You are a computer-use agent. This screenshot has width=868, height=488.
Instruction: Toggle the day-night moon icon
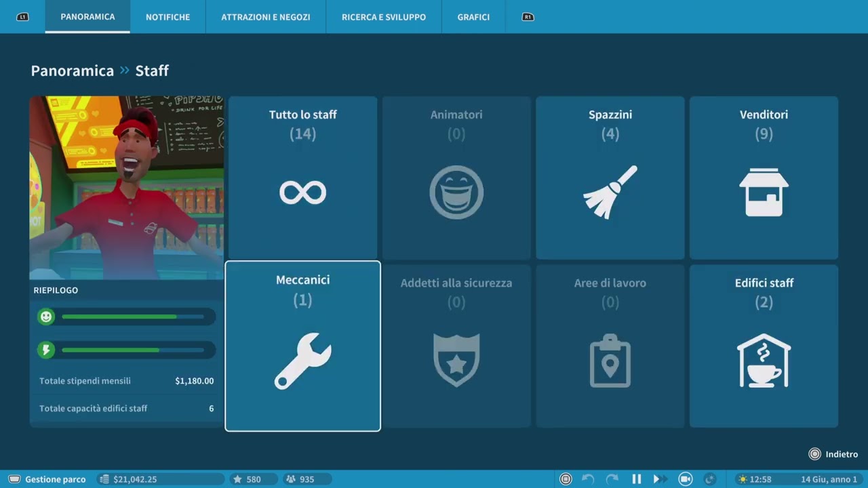tap(710, 479)
